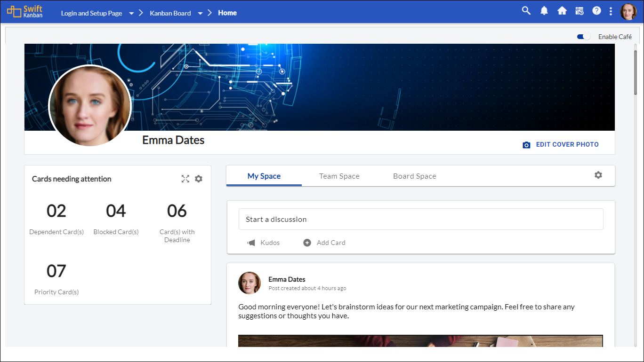Open Cards needing attention settings gear
Screen dimensions: 644x362
[x=199, y=179]
